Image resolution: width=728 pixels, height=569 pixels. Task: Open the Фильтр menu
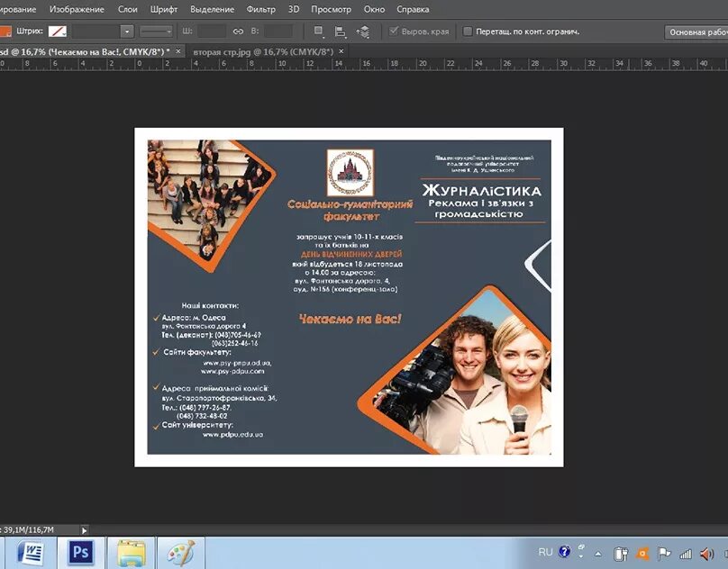tap(260, 9)
